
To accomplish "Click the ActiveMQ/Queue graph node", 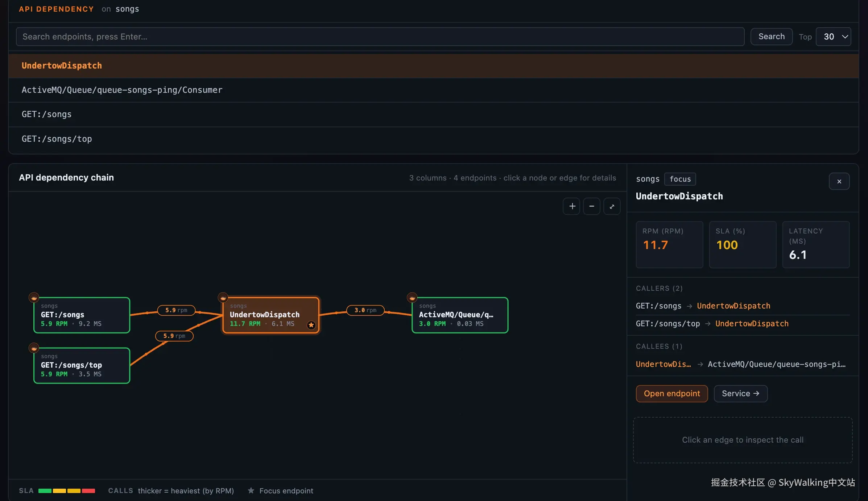I will click(x=460, y=315).
